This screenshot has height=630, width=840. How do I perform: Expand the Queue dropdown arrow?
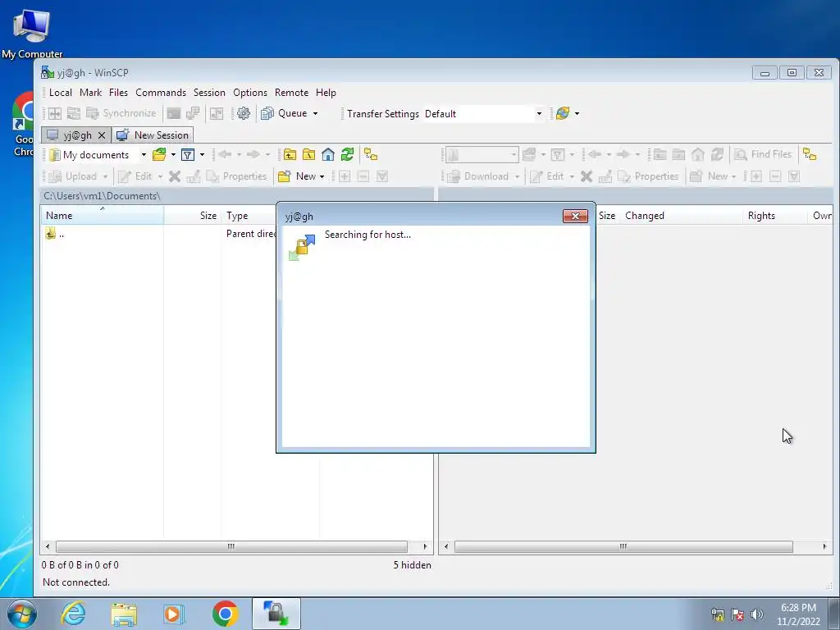pyautogui.click(x=316, y=113)
